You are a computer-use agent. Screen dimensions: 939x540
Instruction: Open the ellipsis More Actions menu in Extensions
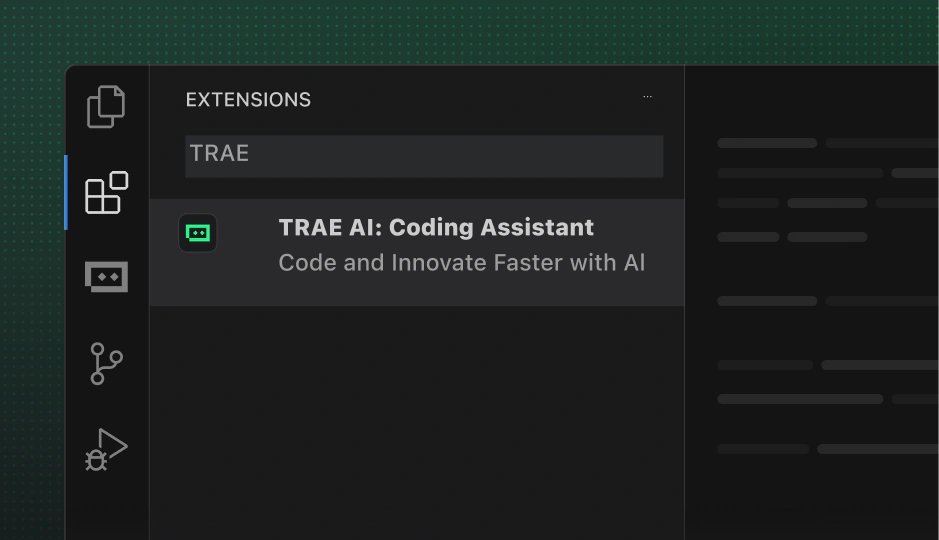(x=647, y=96)
